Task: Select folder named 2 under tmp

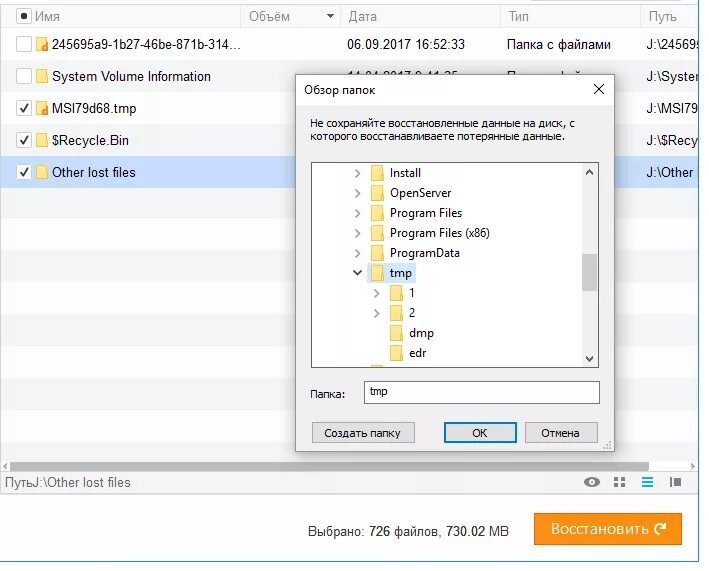Action: point(411,313)
